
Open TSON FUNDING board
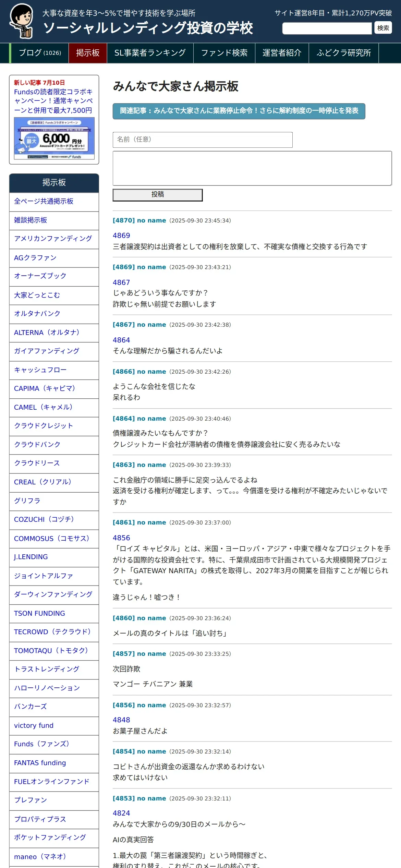(x=54, y=613)
